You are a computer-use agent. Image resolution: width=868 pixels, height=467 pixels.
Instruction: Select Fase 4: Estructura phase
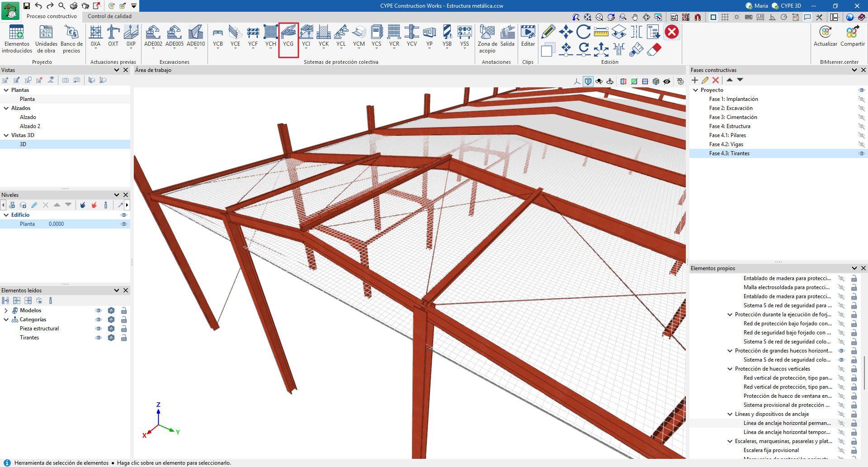pyautogui.click(x=730, y=126)
